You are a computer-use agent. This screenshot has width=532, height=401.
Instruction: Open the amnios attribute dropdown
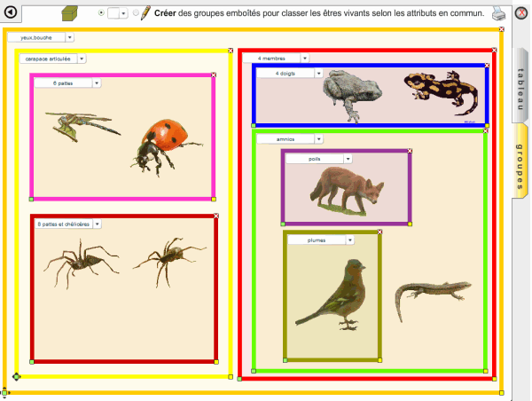point(318,139)
